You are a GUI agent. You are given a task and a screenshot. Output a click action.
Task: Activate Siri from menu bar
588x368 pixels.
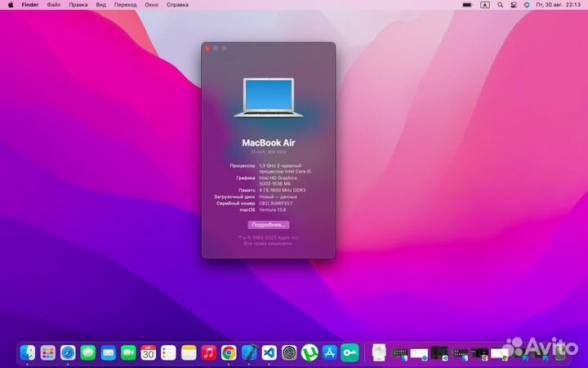click(527, 5)
